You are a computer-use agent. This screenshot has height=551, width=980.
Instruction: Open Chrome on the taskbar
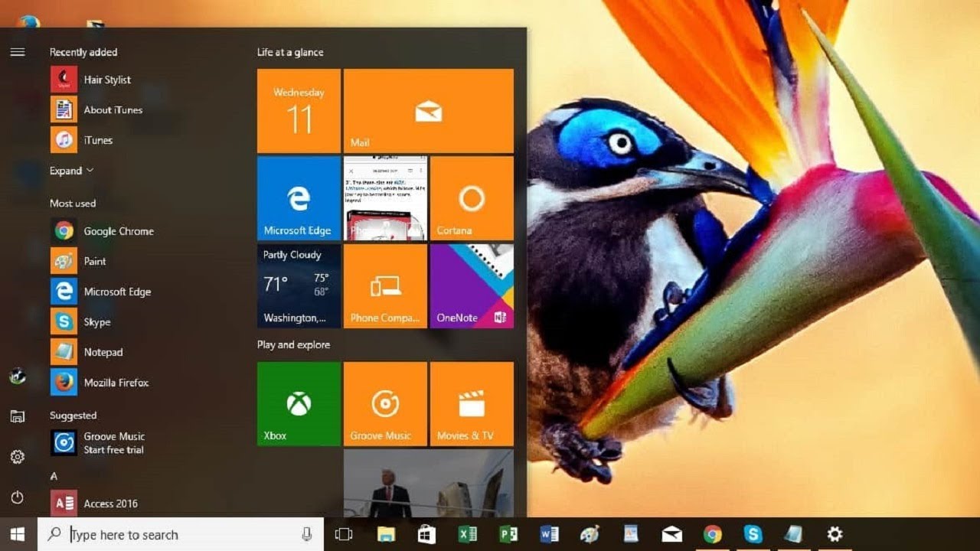712,534
